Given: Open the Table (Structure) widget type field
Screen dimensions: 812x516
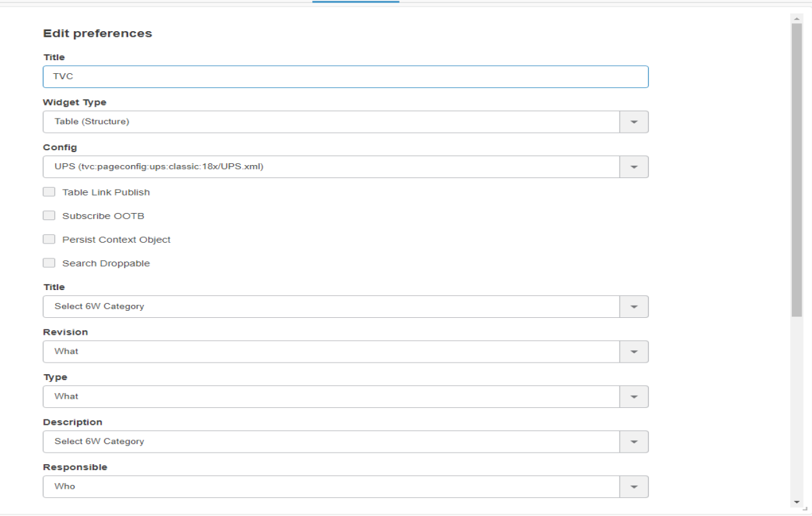Looking at the screenshot, I should (331, 122).
